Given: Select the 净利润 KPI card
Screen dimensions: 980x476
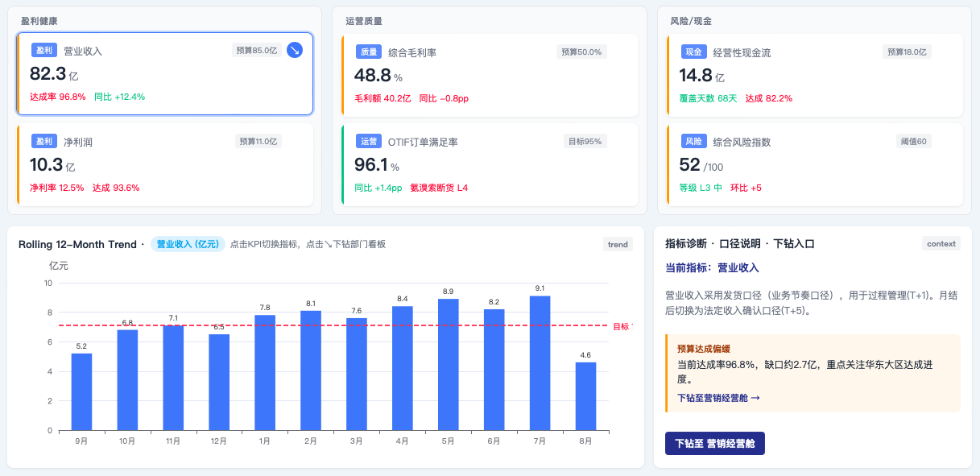Looking at the screenshot, I should (164, 165).
